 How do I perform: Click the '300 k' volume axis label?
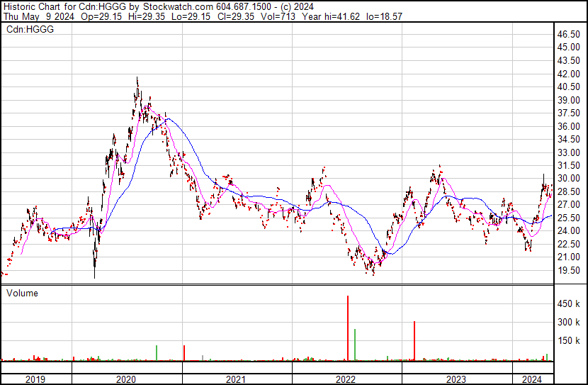click(568, 322)
